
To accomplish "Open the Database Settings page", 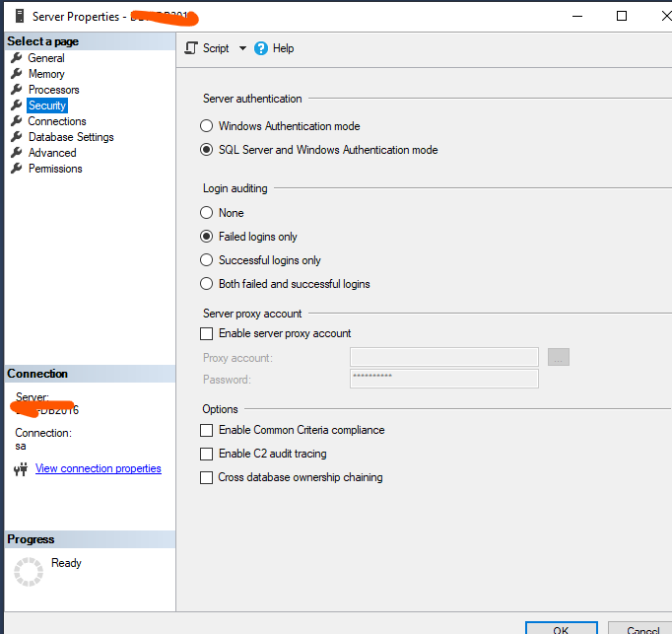I will (71, 137).
